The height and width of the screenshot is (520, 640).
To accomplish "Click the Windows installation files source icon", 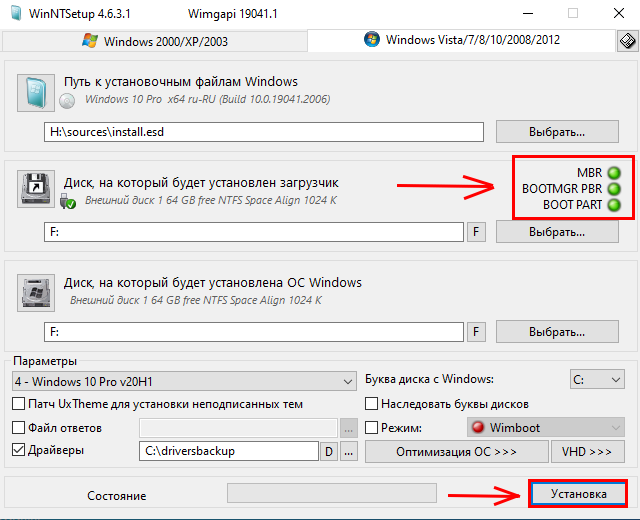I will (x=36, y=93).
